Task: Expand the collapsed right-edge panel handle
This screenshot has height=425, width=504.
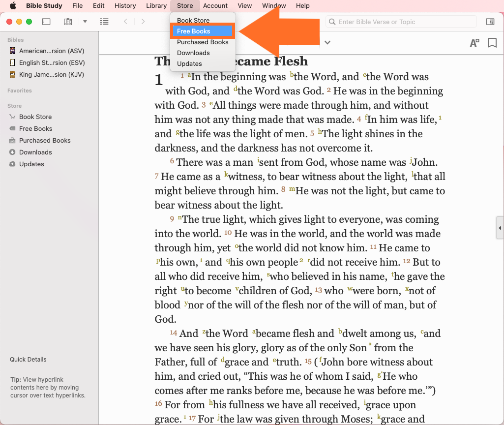Action: [x=500, y=227]
